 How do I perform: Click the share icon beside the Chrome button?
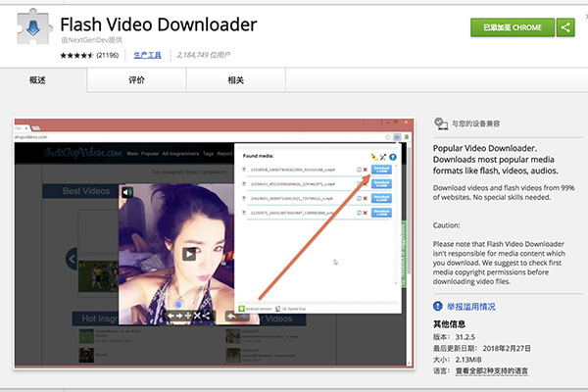click(565, 28)
